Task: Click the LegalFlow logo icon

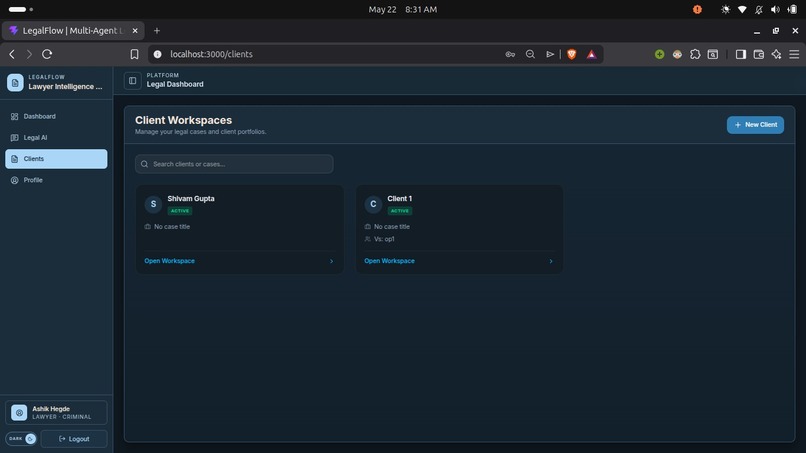Action: pyautogui.click(x=15, y=82)
